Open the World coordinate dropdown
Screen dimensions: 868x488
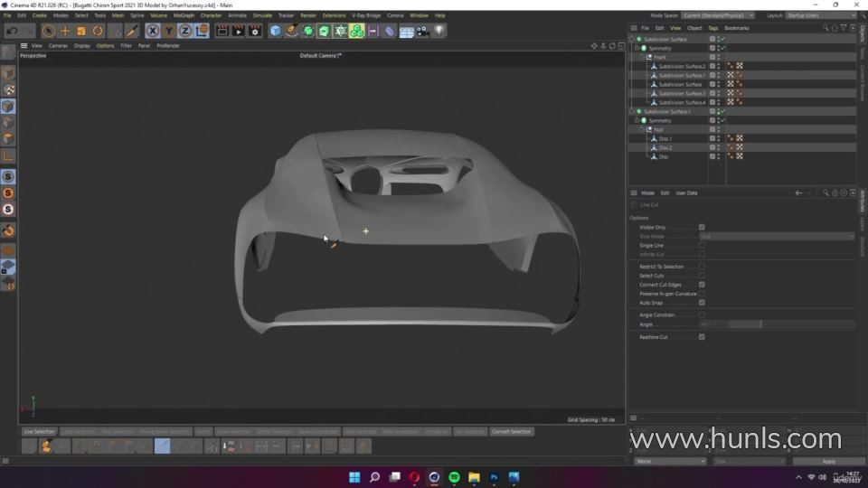coord(670,462)
